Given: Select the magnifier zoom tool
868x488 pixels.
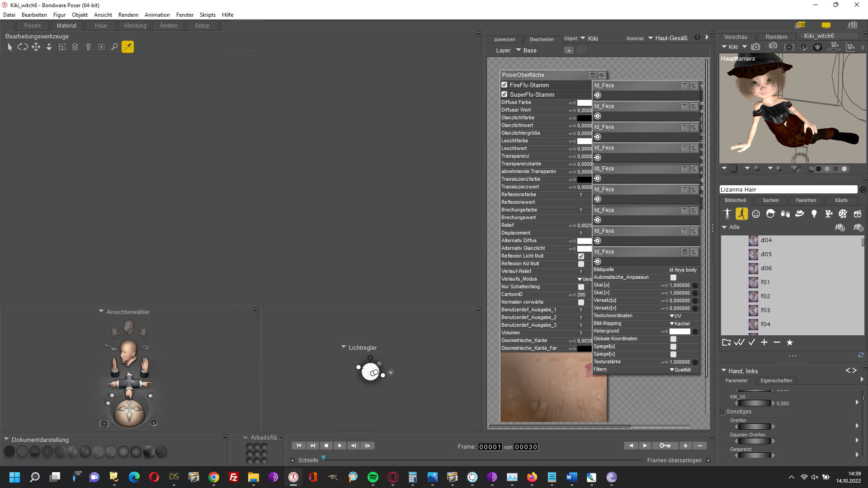Looking at the screenshot, I should click(x=114, y=47).
